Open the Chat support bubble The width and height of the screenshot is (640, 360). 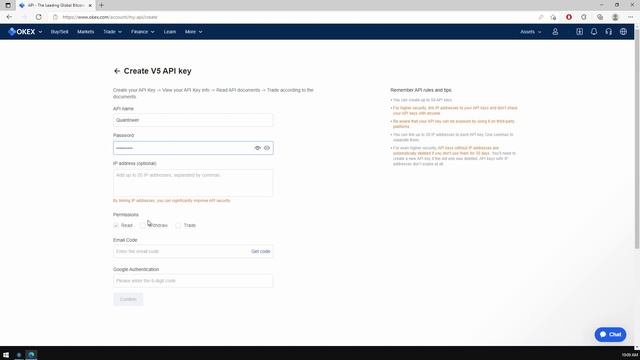coord(610,334)
